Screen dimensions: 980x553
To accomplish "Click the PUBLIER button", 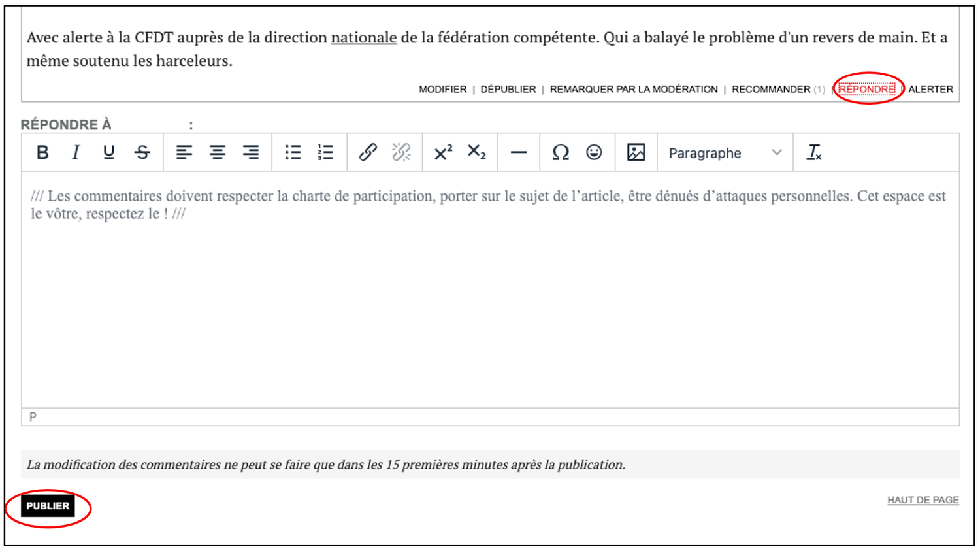I will 48,506.
